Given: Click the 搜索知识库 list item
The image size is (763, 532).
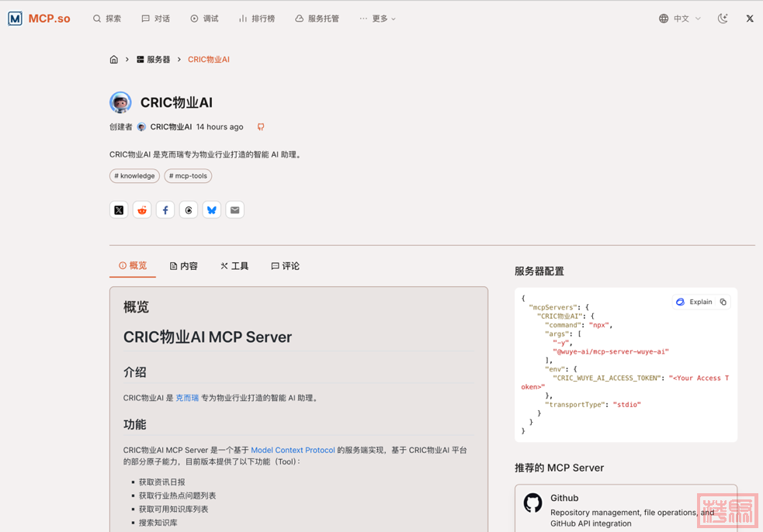Looking at the screenshot, I should [x=158, y=523].
